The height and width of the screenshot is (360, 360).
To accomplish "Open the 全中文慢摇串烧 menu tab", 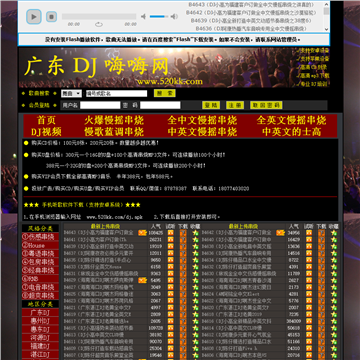I will (202, 120).
